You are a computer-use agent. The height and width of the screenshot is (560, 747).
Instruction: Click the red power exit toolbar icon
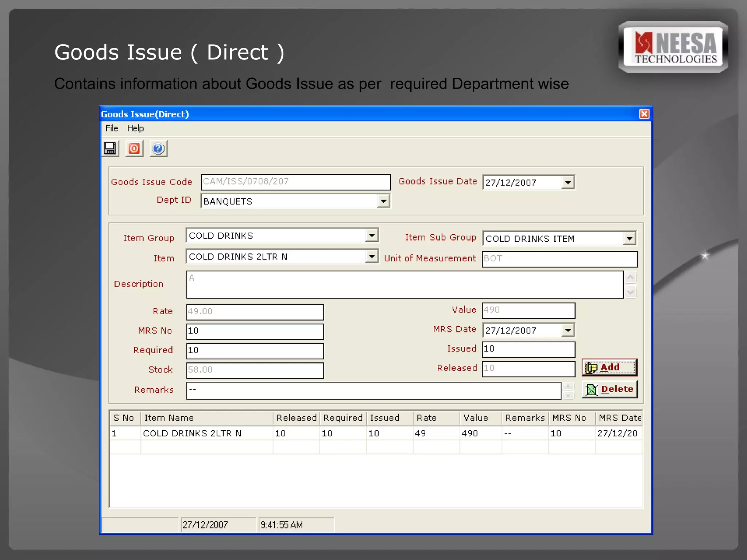pyautogui.click(x=134, y=148)
